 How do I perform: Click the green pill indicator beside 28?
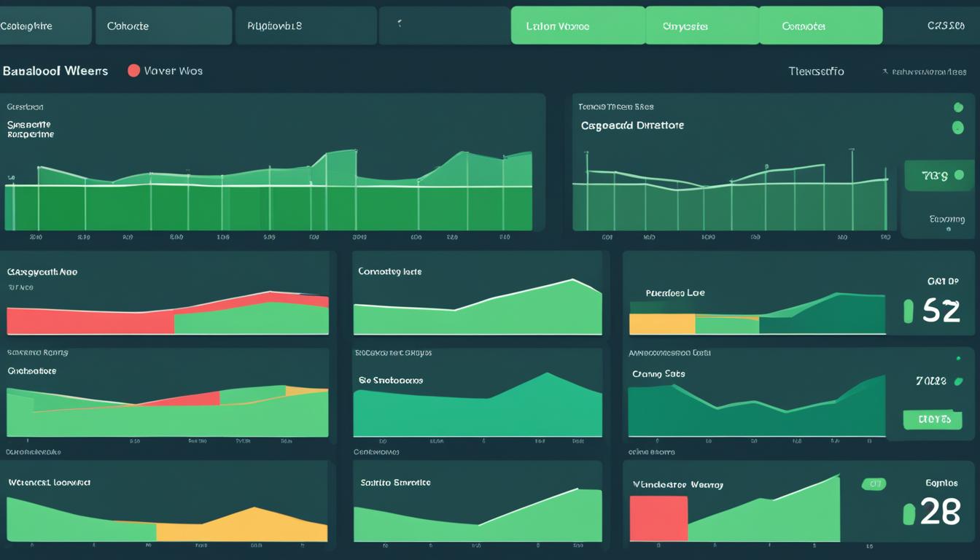908,514
